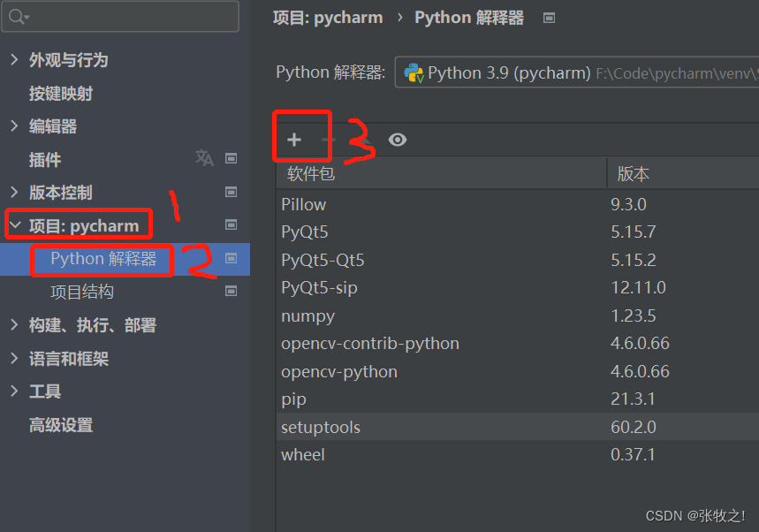Open 高级设置 settings page

pos(61,425)
